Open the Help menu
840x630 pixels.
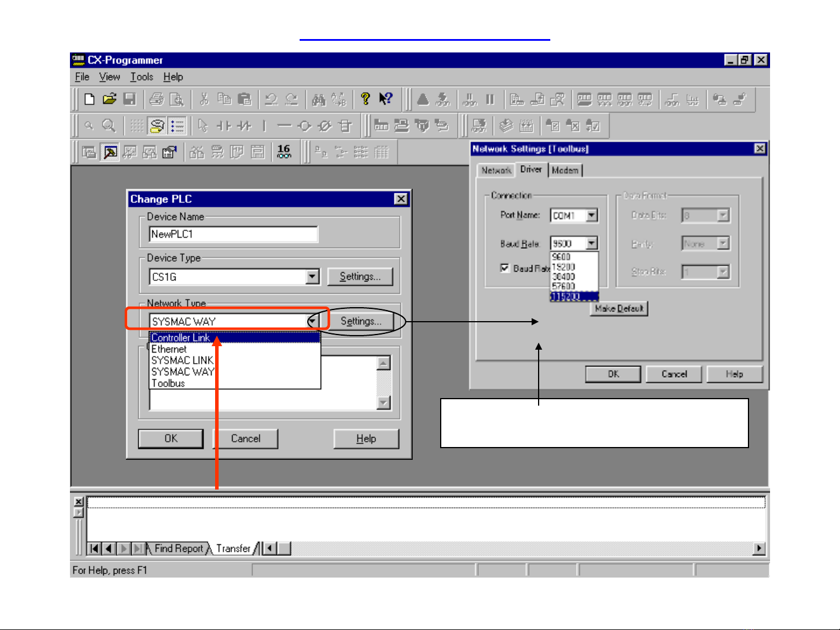(173, 77)
